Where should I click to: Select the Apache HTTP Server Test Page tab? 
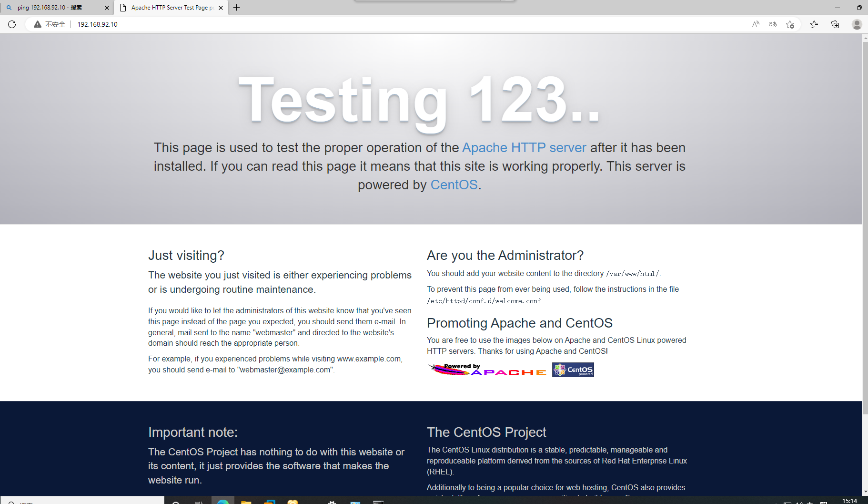[171, 8]
